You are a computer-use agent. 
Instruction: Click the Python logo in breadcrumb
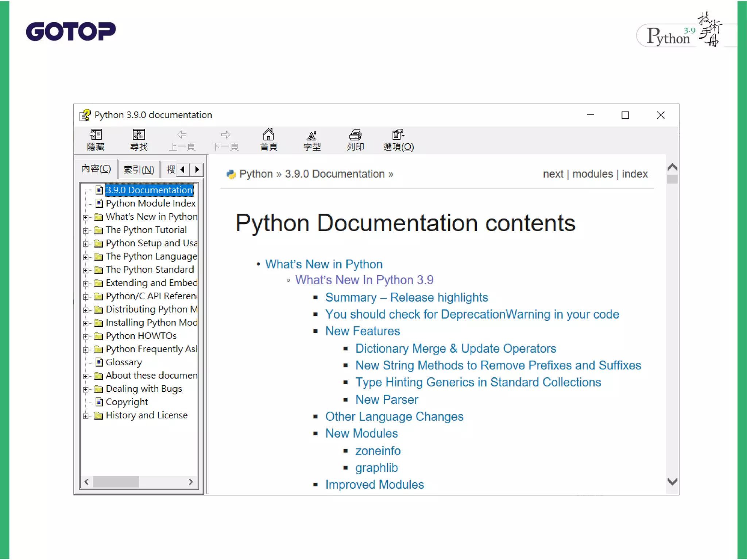click(231, 174)
